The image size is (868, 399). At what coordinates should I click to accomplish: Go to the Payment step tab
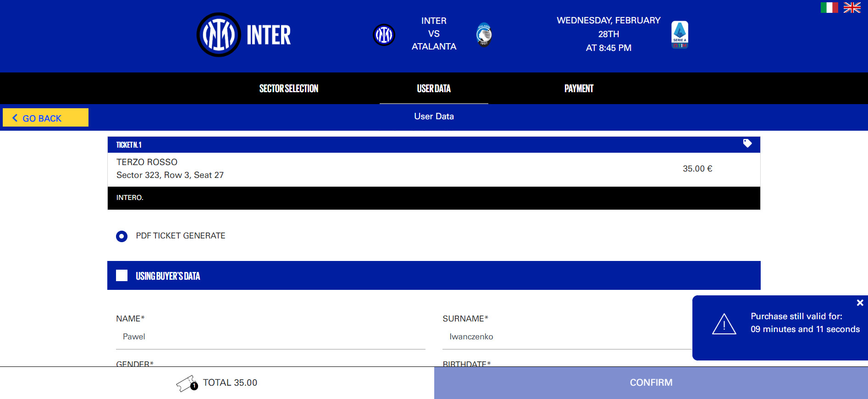pyautogui.click(x=579, y=89)
